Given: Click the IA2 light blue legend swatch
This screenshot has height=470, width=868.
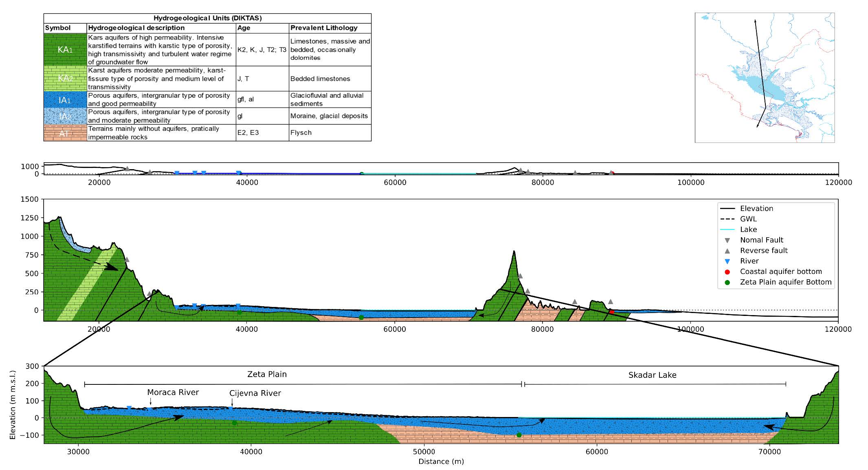Looking at the screenshot, I should point(65,116).
